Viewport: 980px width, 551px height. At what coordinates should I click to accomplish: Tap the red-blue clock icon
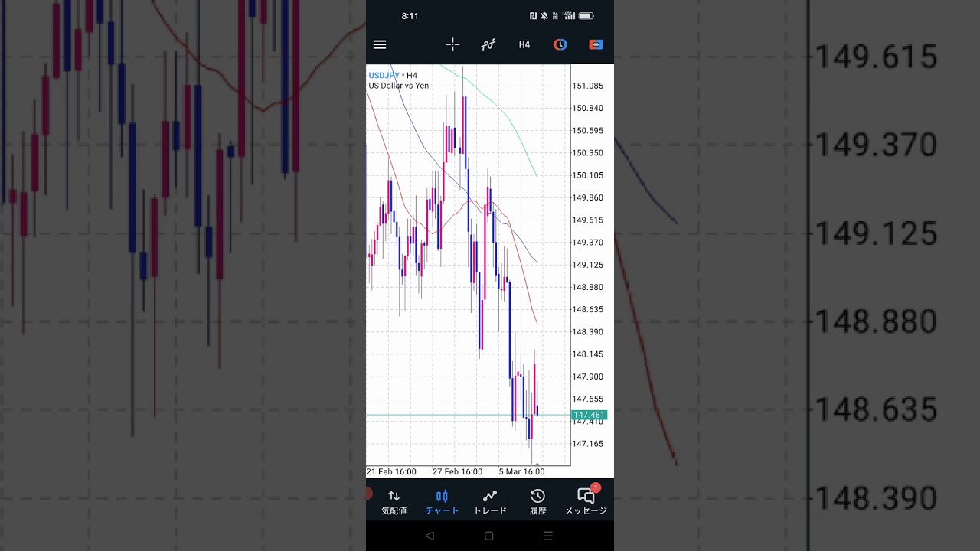click(x=560, y=44)
